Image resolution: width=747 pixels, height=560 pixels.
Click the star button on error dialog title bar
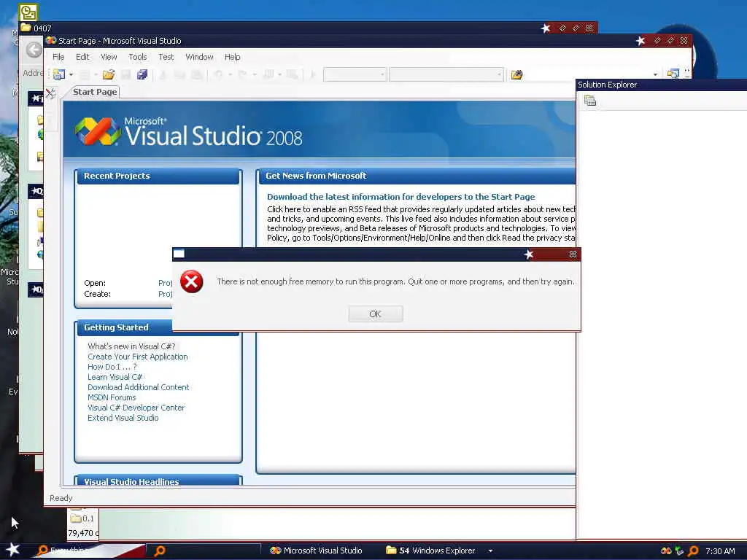click(x=529, y=254)
